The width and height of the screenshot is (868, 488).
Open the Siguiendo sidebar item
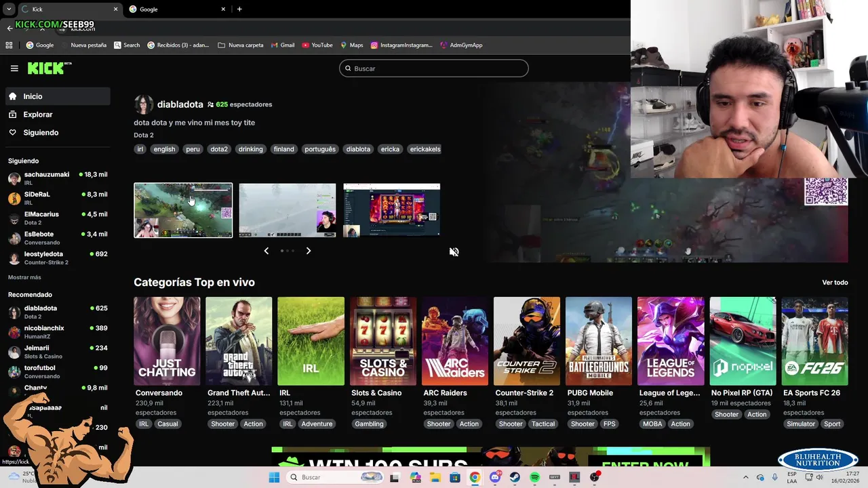pos(58,133)
